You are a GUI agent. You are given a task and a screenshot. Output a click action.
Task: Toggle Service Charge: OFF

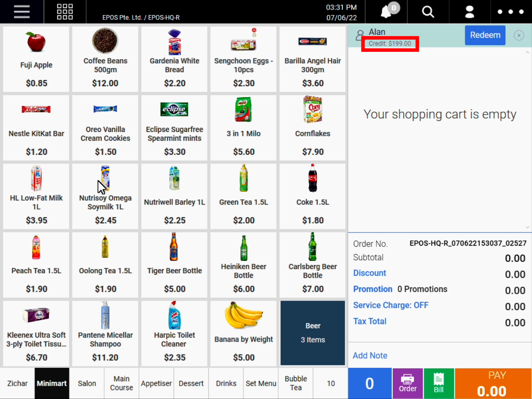(x=391, y=305)
